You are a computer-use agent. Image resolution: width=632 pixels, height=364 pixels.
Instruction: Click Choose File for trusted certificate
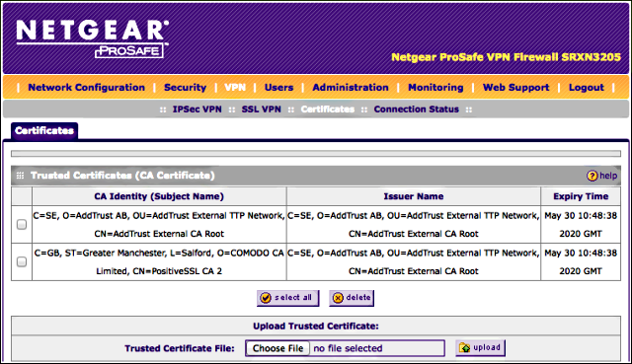[277, 348]
